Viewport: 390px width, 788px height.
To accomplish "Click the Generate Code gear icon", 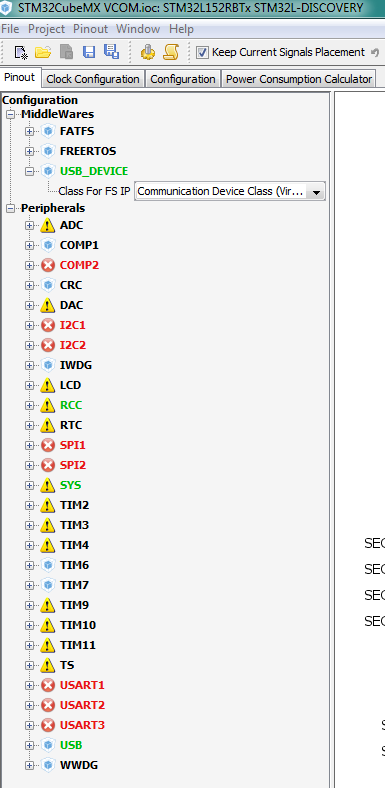I will [x=148, y=52].
